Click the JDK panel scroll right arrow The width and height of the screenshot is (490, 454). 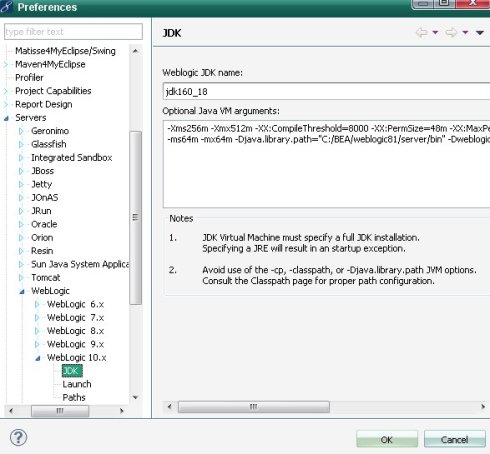(483, 407)
